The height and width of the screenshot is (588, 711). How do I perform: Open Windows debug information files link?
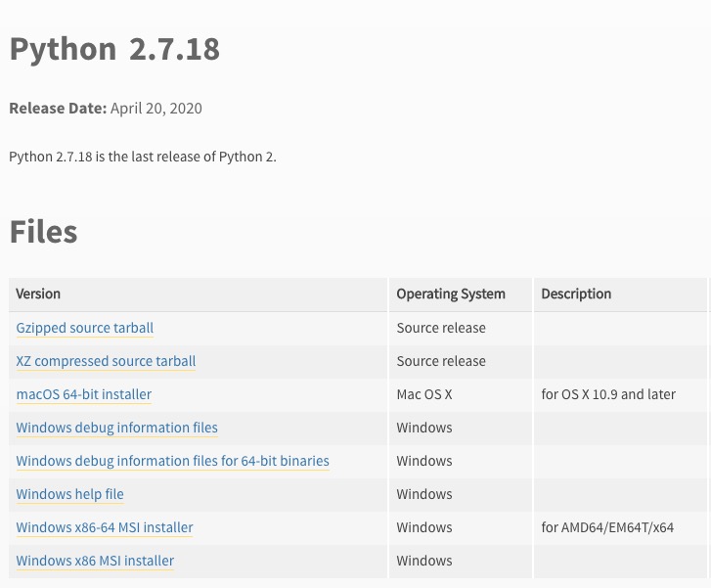click(117, 428)
